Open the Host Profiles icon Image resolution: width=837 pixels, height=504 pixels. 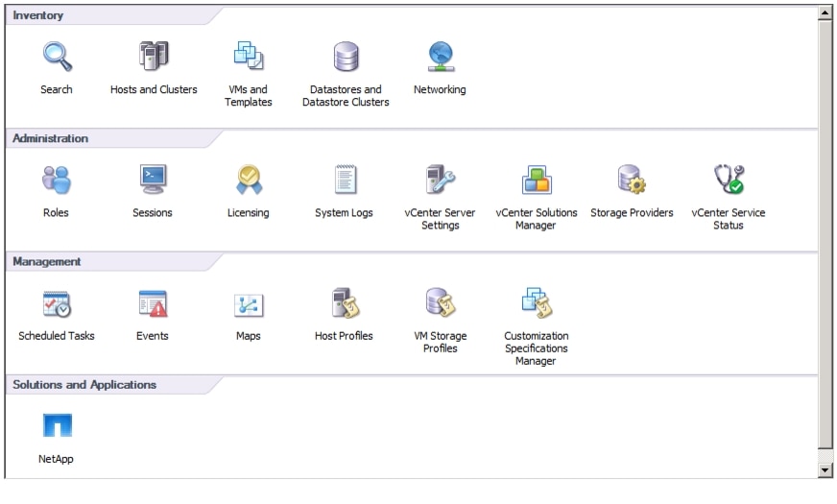point(346,302)
